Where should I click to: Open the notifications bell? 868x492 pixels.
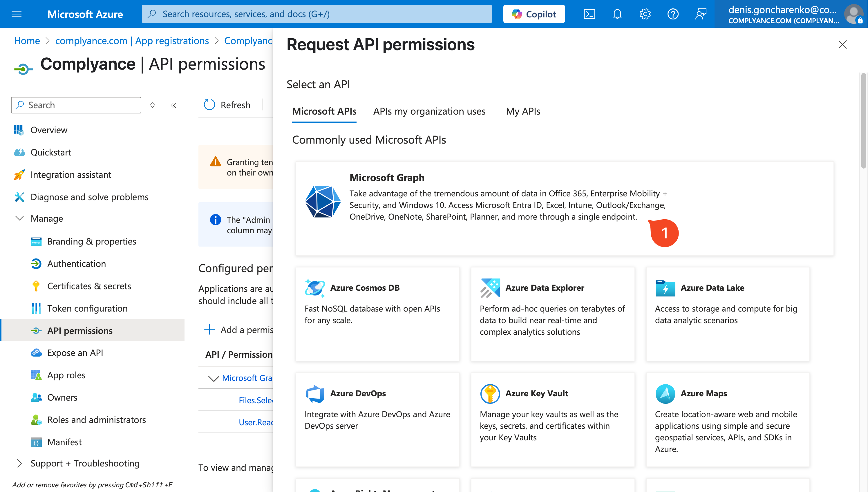click(617, 14)
